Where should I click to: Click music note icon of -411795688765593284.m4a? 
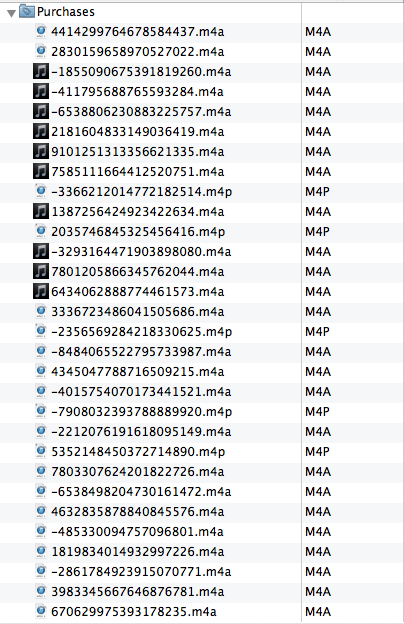[x=41, y=92]
